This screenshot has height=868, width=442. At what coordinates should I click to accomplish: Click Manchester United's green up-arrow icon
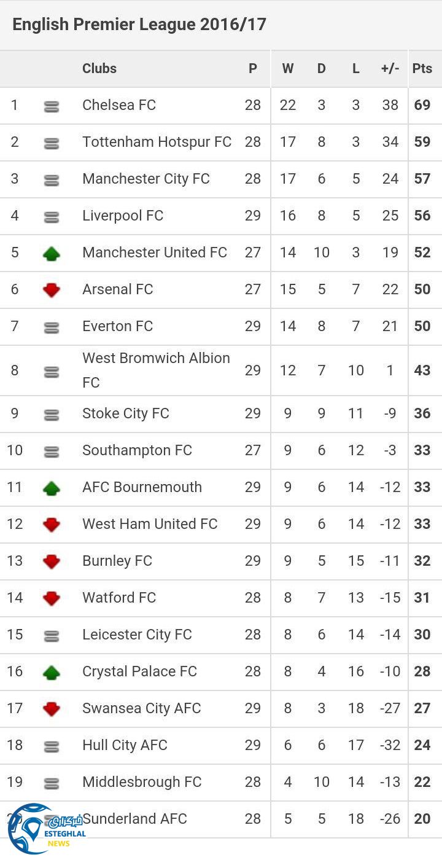pyautogui.click(x=52, y=253)
